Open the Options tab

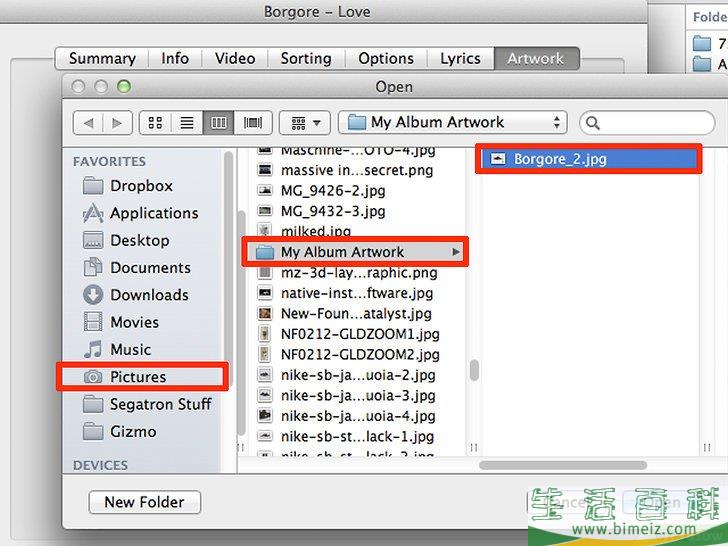pyautogui.click(x=386, y=58)
